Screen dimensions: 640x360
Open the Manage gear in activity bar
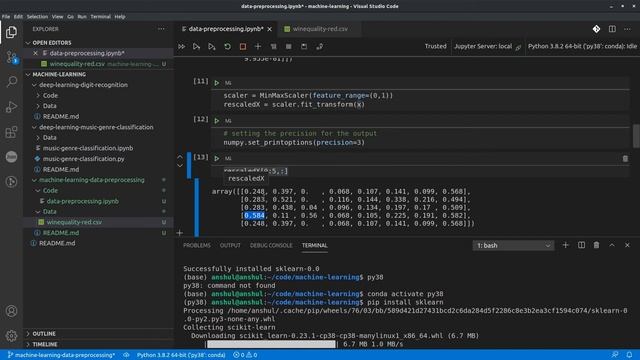pos(11,336)
